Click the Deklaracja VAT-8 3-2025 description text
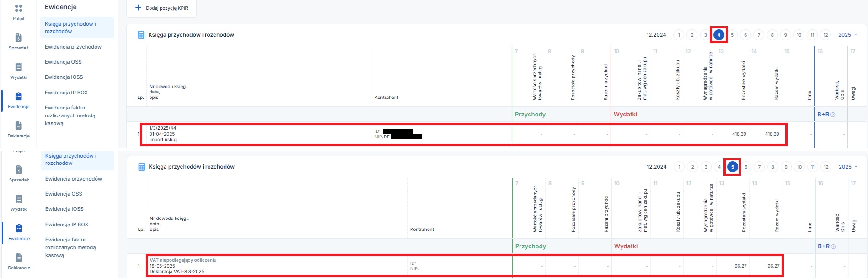The height and width of the screenshot is (279, 868). (x=177, y=272)
